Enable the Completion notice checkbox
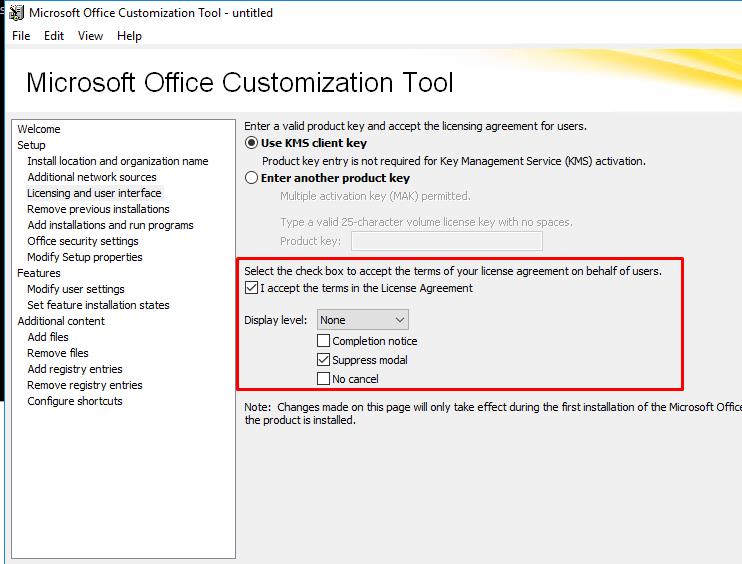Viewport: 742px width, 564px height. coord(323,341)
